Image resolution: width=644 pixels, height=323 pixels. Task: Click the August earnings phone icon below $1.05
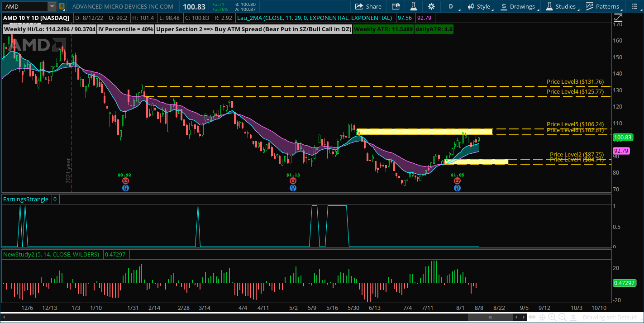click(x=458, y=180)
